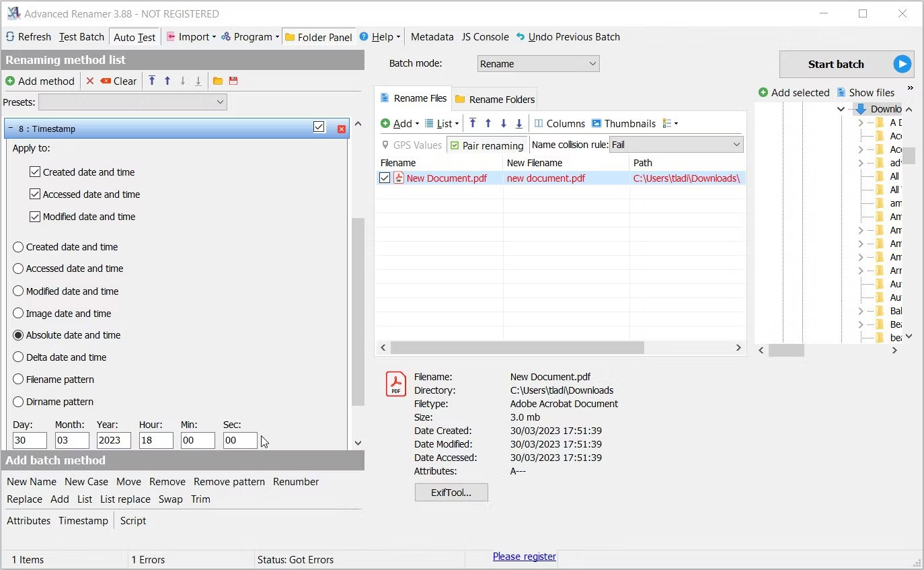924x570 pixels.
Task: Select Image date and time radio
Action: (18, 314)
